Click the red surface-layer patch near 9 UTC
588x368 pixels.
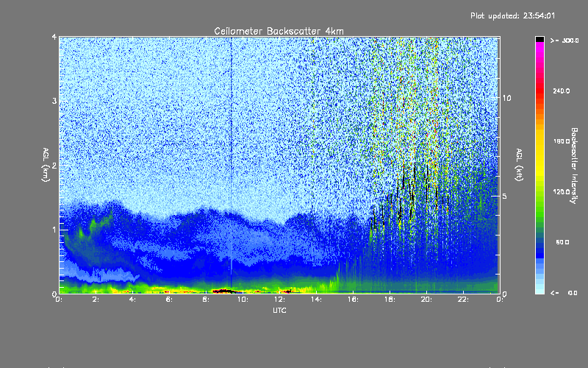tap(224, 291)
